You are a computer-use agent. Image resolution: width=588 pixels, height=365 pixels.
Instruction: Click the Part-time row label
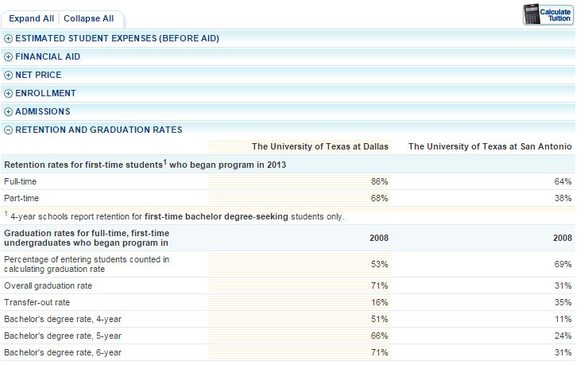[21, 199]
